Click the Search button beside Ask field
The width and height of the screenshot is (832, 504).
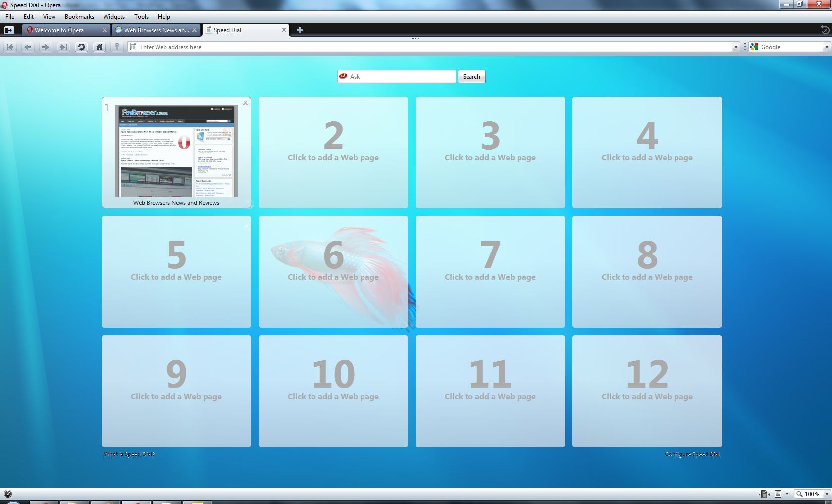point(471,77)
